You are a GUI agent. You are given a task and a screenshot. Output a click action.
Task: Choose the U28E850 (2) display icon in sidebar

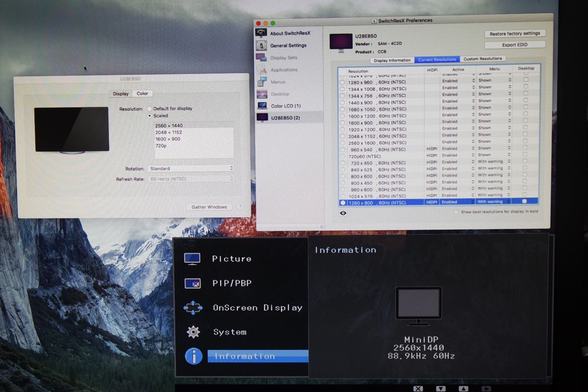coord(262,118)
